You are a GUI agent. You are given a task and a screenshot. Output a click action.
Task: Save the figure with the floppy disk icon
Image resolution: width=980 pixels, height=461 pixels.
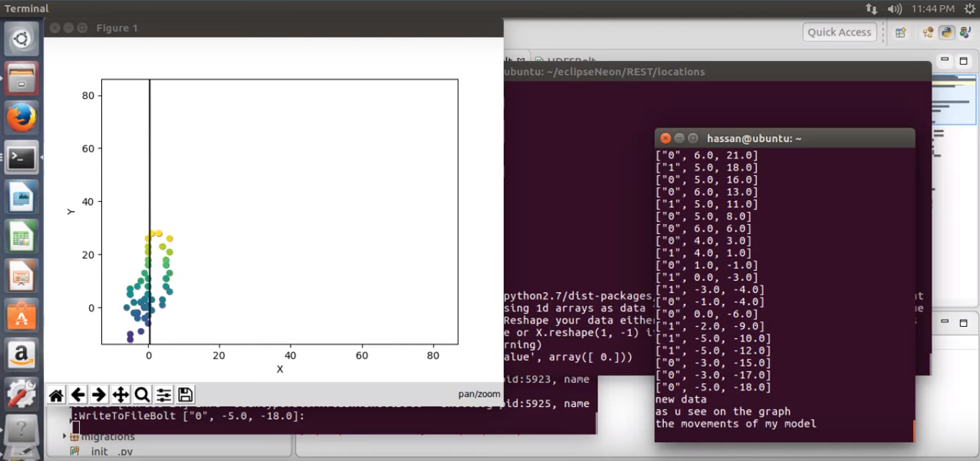(185, 394)
